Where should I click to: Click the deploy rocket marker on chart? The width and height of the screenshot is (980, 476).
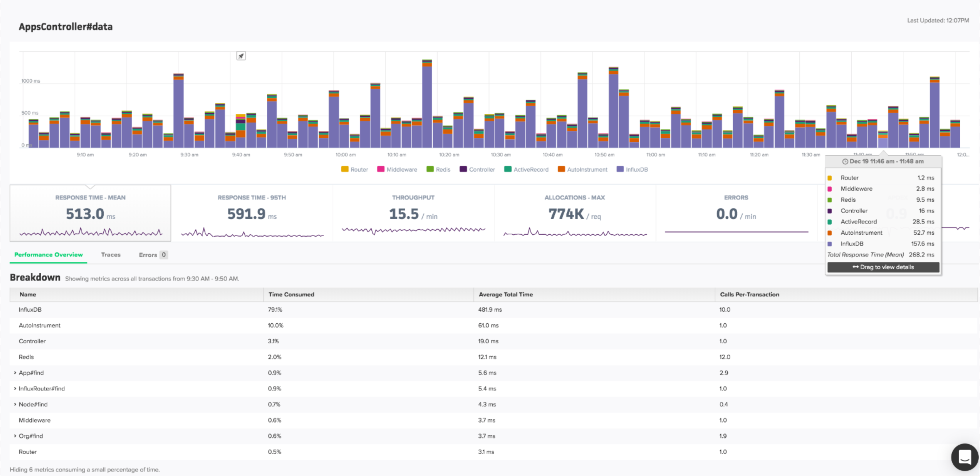point(241,56)
